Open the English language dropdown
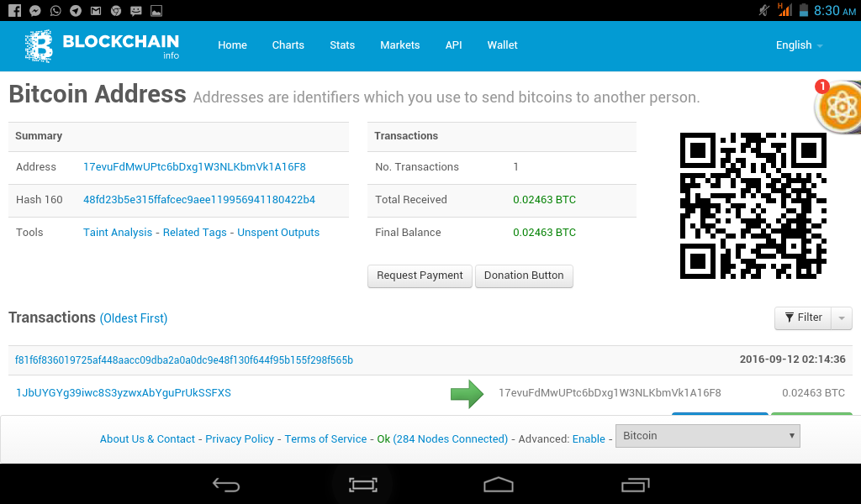This screenshot has width=861, height=504. coord(799,45)
